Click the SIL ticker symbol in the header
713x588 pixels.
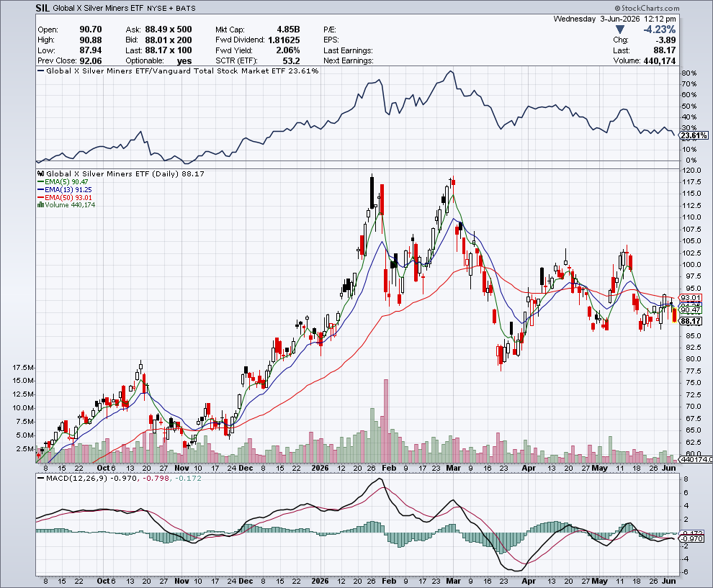[x=42, y=8]
